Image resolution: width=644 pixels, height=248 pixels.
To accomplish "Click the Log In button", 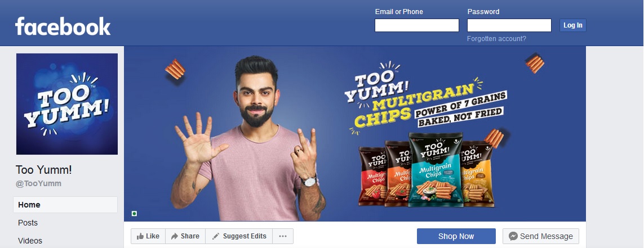I will [x=573, y=25].
